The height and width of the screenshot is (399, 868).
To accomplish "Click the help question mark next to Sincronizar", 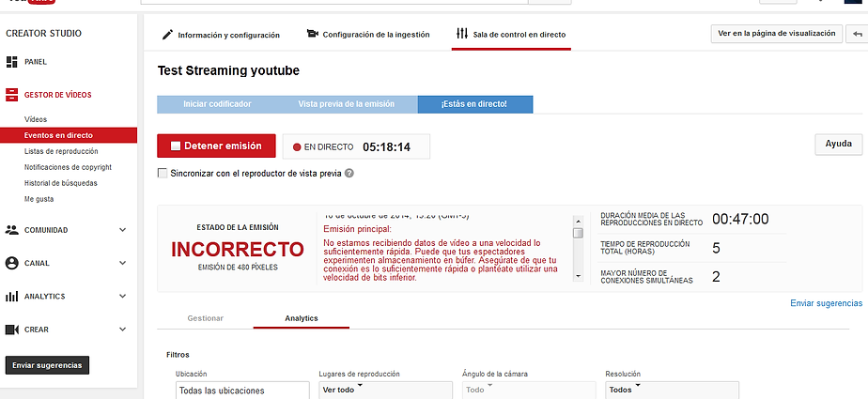I will click(x=349, y=174).
